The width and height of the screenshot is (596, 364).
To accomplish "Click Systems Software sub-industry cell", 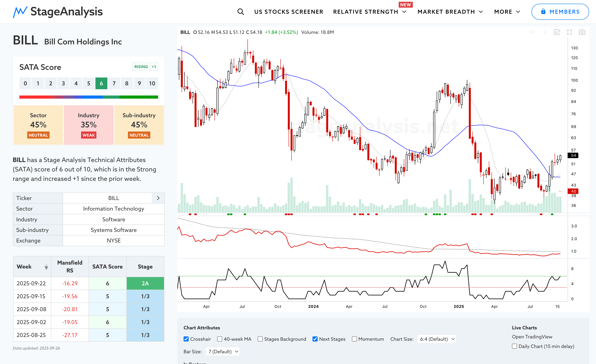I will pos(114,230).
